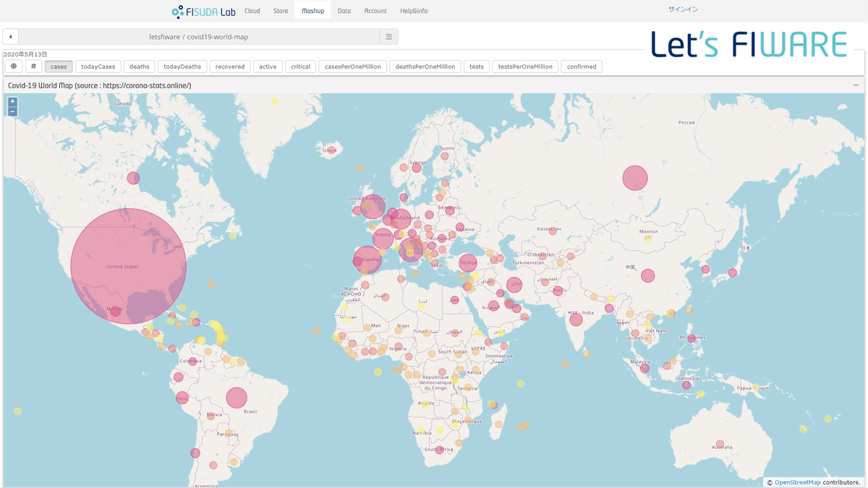Zoom in on the map
This screenshot has width=868, height=488.
pos(12,102)
